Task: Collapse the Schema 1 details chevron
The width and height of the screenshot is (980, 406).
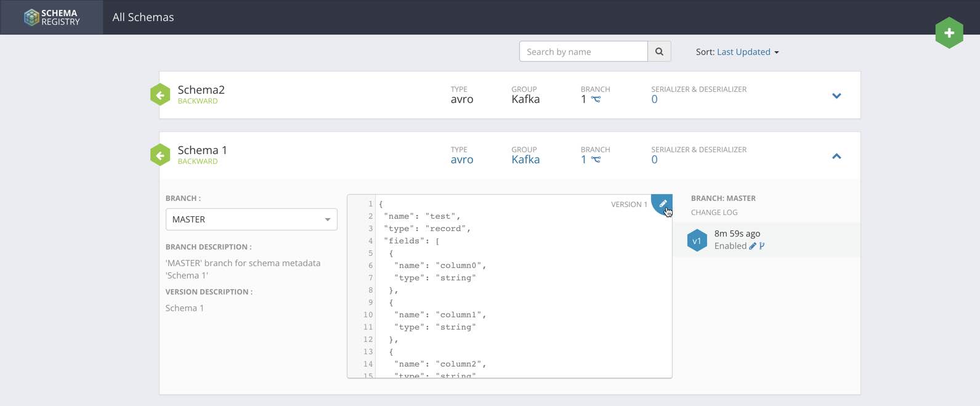Action: 836,156
